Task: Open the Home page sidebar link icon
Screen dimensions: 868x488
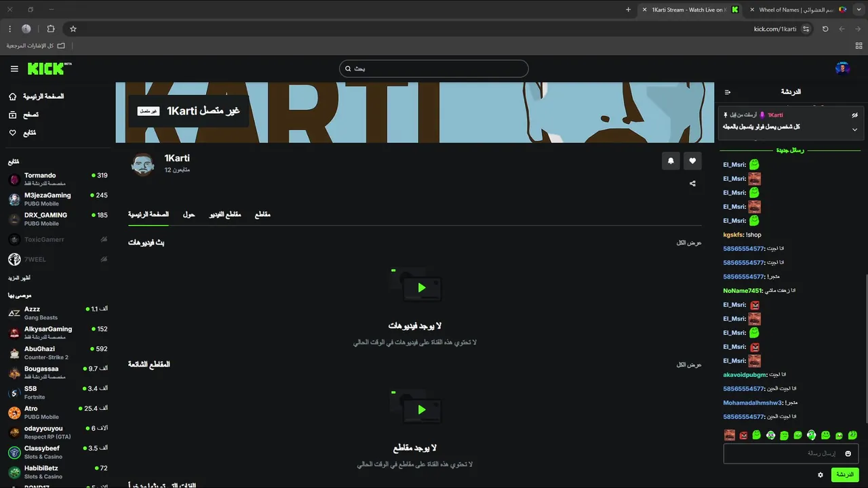Action: 13,96
